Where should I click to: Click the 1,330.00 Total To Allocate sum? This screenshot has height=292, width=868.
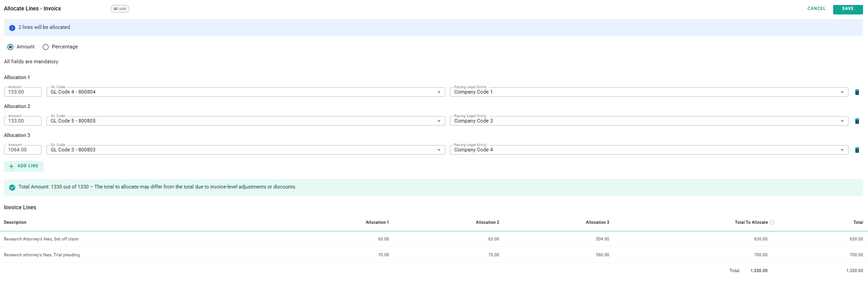point(759,271)
